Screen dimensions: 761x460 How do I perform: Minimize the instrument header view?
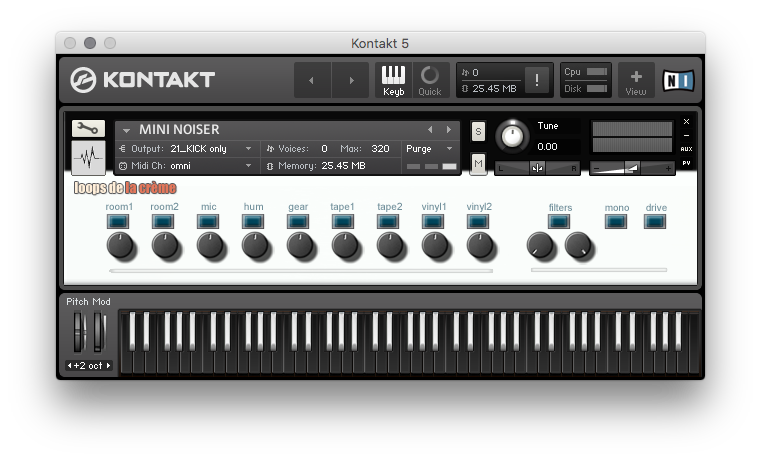click(686, 135)
